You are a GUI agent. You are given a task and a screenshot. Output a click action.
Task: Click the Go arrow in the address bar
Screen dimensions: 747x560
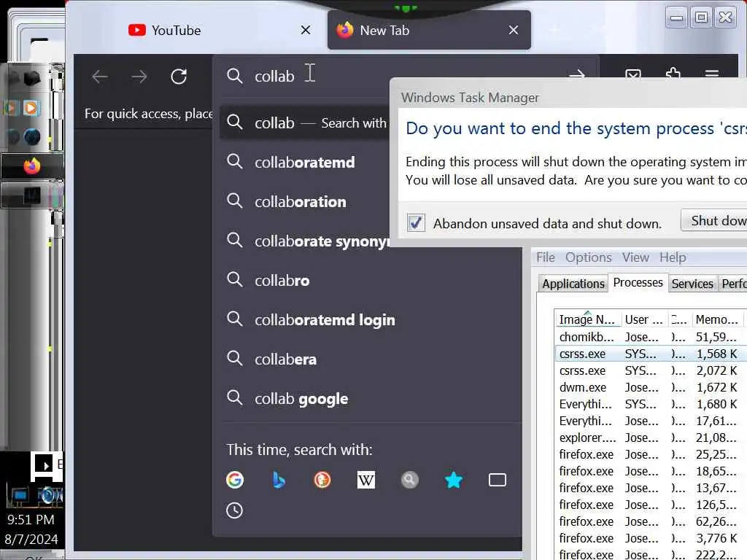pos(577,75)
